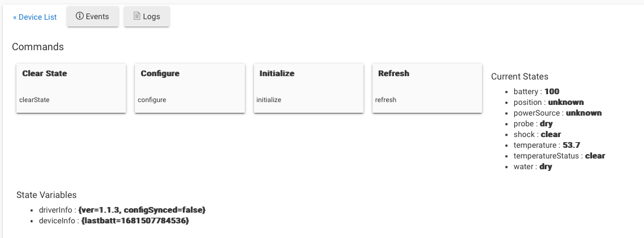
Task: Click the Current States heading
Action: [520, 76]
